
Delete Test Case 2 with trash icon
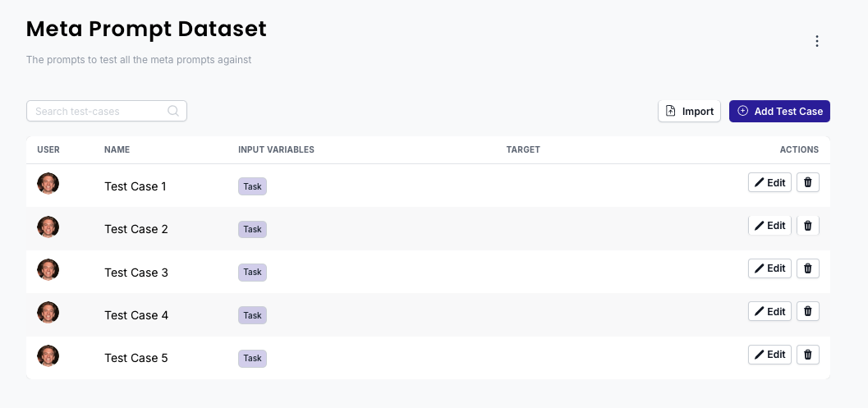pyautogui.click(x=808, y=225)
